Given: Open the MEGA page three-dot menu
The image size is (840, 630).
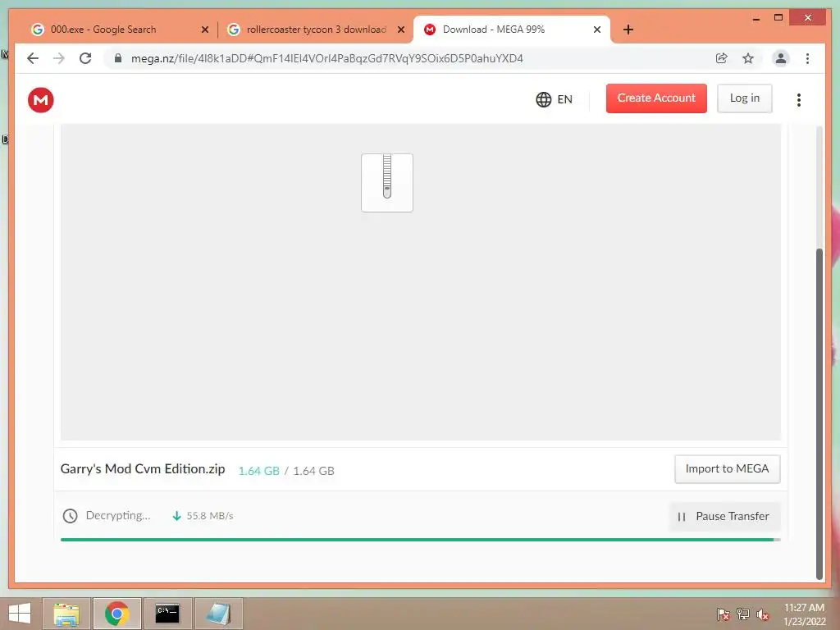Looking at the screenshot, I should (x=799, y=99).
